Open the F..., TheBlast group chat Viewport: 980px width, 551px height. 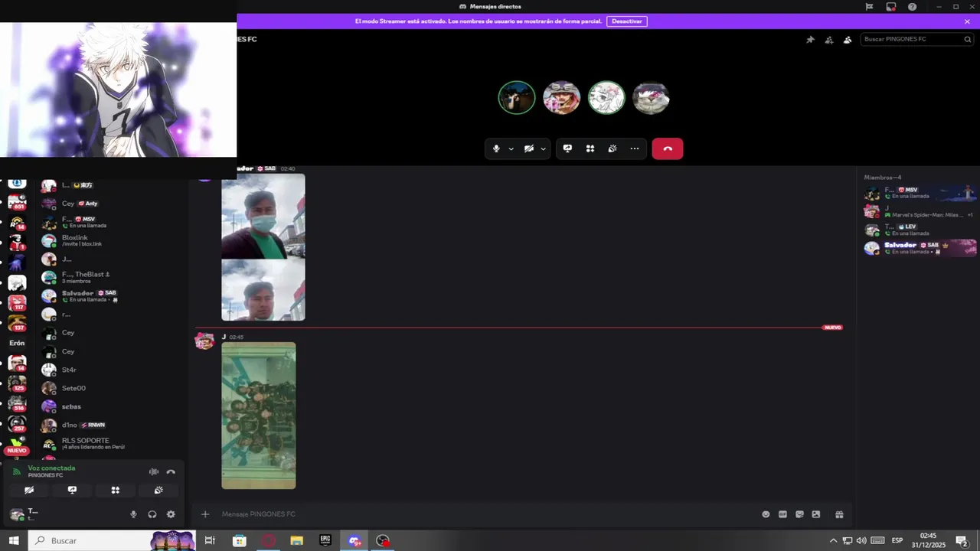pyautogui.click(x=111, y=277)
